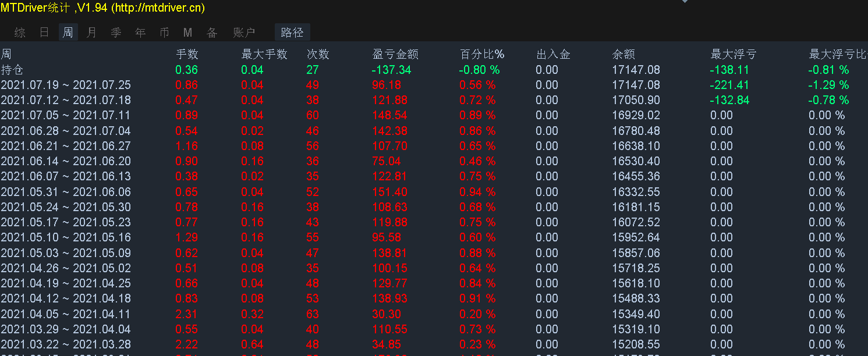This screenshot has width=868, height=356.
Task: Click the 最大浮亏 column header
Action: click(x=734, y=54)
